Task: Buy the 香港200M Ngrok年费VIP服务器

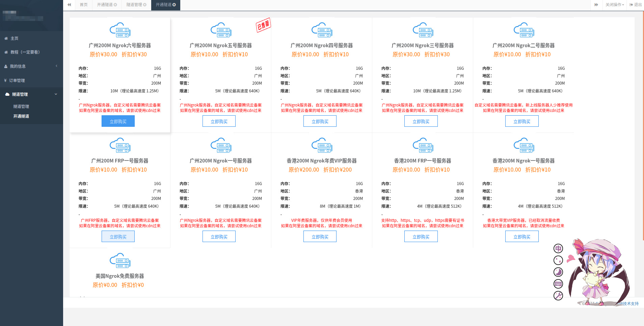Action: tap(320, 237)
